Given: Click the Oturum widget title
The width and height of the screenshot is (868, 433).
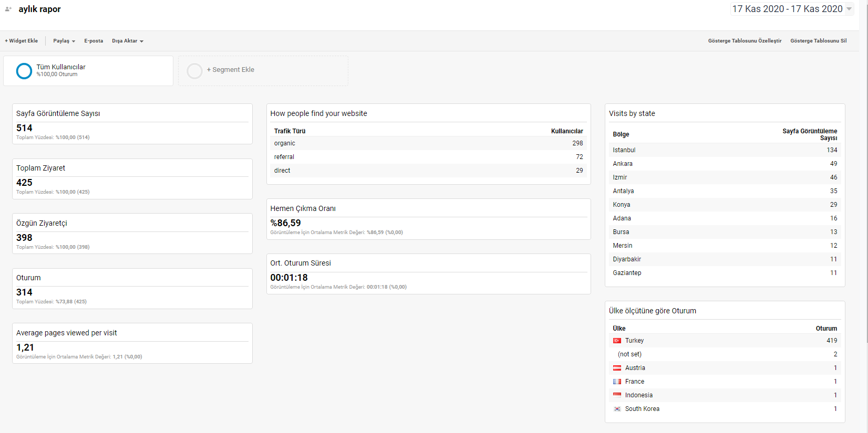Looking at the screenshot, I should 28,278.
